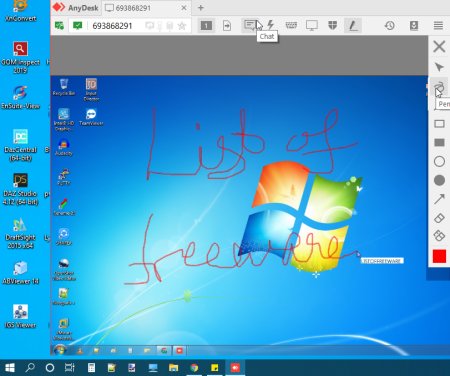Open the Windows 10 Start menu
The image size is (450, 376).
[10, 368]
